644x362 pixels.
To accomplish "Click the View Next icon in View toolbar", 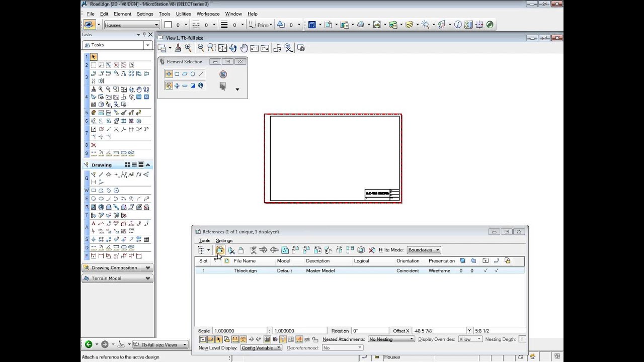I will 265,48.
